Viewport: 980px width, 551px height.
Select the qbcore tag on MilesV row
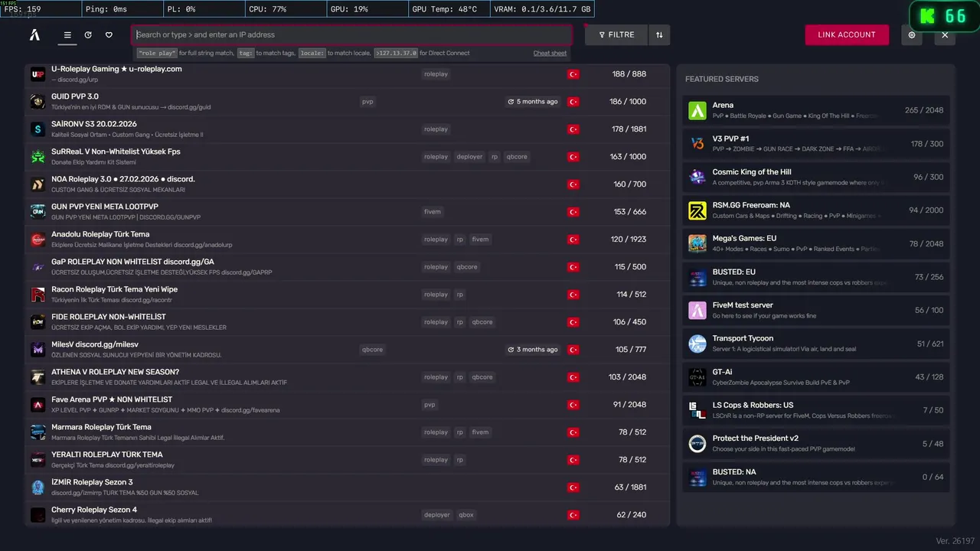pos(372,350)
